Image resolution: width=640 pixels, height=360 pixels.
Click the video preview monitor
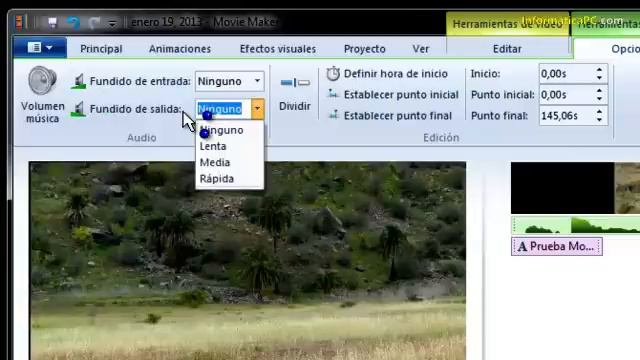point(247,261)
